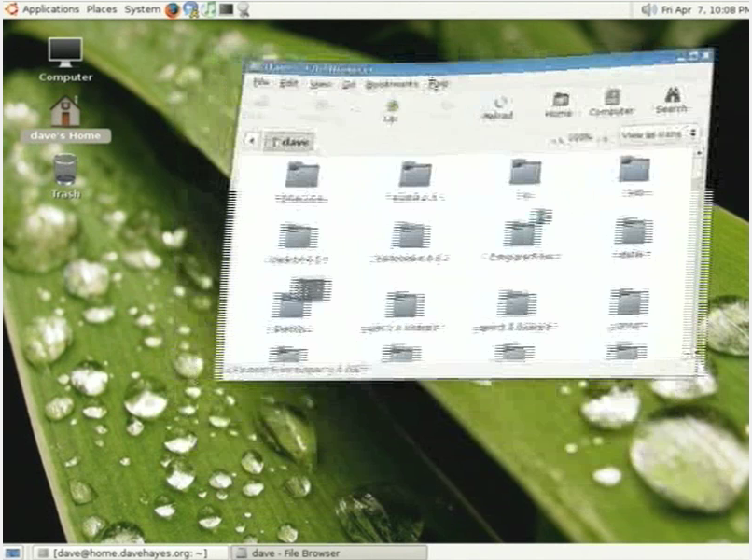The image size is (752, 560).
Task: Switch to the dave@home.davehayes.org terminal taskbar button
Action: pos(130,553)
